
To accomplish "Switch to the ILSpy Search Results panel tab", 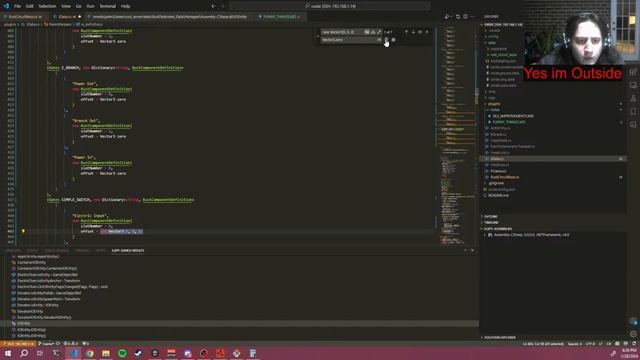I will (x=128, y=250).
